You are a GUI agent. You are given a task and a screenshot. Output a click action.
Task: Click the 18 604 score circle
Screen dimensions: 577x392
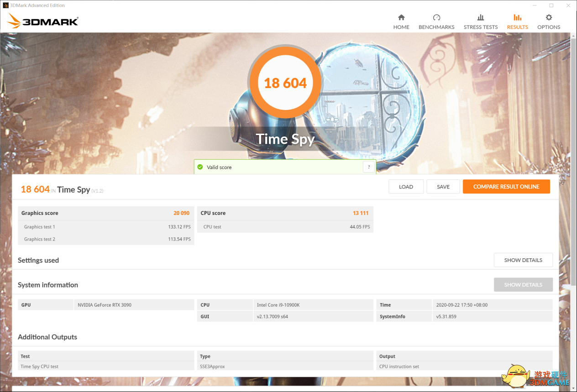(x=285, y=83)
